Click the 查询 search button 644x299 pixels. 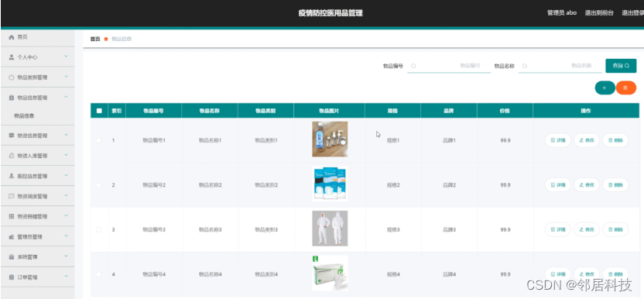pos(621,66)
